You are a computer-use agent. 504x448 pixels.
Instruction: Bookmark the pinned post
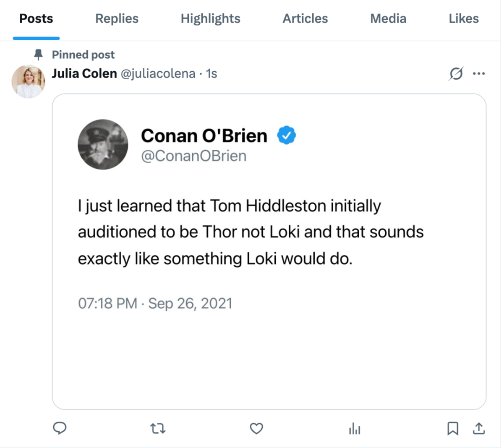tap(453, 428)
